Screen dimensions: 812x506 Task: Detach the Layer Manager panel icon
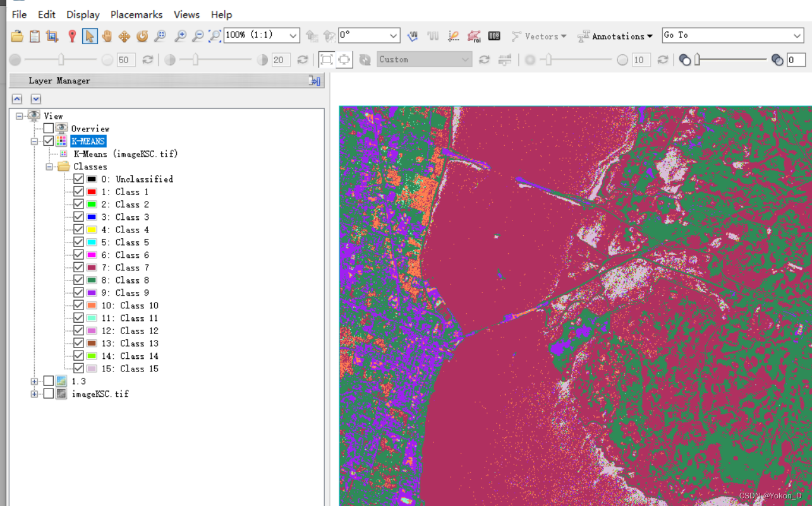pyautogui.click(x=315, y=81)
